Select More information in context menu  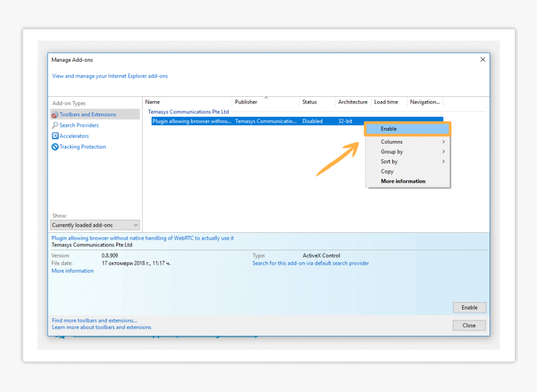[x=403, y=182]
